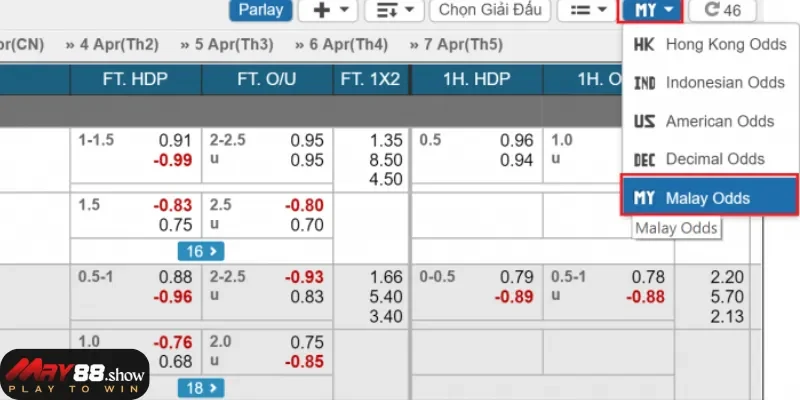The image size is (800, 400).
Task: Pick FT HDP odds -0.83
Action: pyautogui.click(x=173, y=205)
